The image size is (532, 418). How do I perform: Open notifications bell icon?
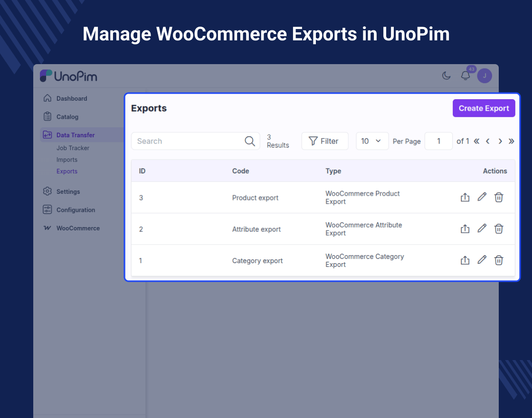point(465,76)
